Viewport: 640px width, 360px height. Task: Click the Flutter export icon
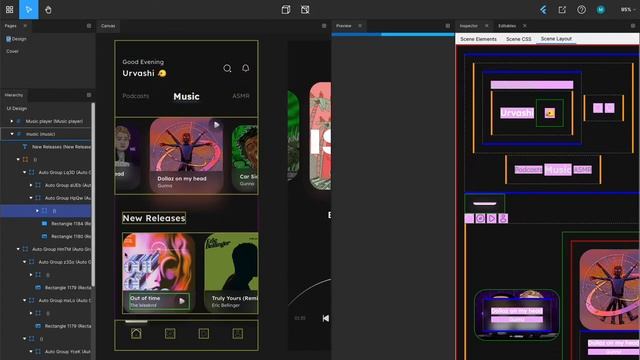tap(543, 9)
